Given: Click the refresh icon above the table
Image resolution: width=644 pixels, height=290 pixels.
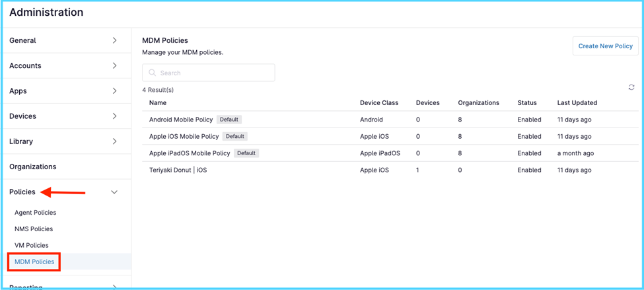Looking at the screenshot, I should (631, 87).
